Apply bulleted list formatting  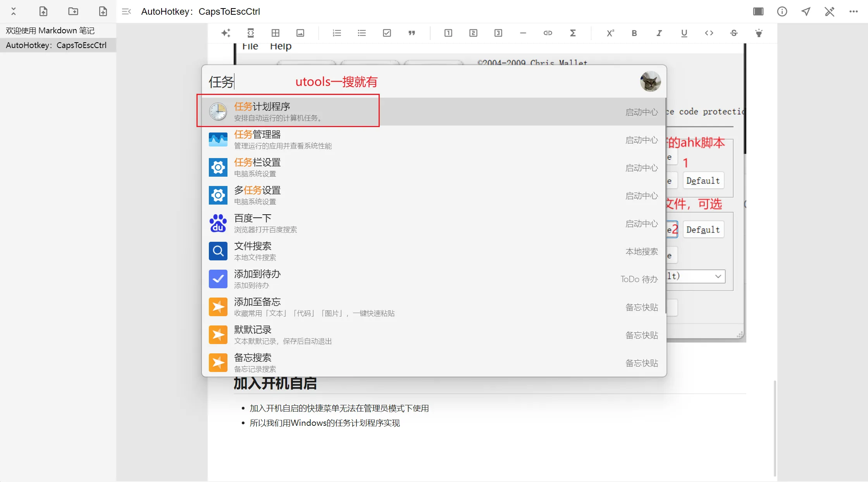click(x=362, y=33)
